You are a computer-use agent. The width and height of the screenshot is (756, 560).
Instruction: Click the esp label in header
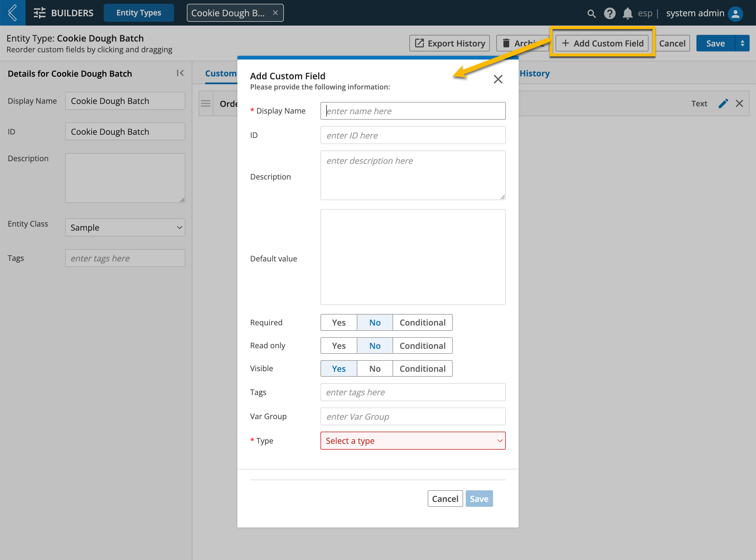pyautogui.click(x=645, y=14)
